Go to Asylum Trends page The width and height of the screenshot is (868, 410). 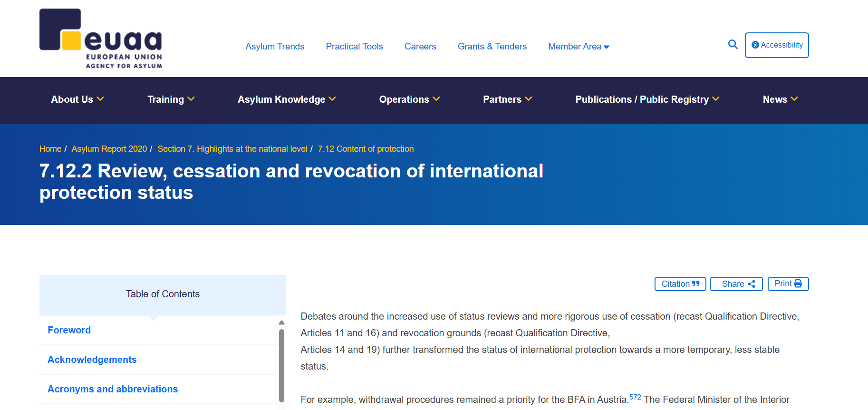(275, 47)
